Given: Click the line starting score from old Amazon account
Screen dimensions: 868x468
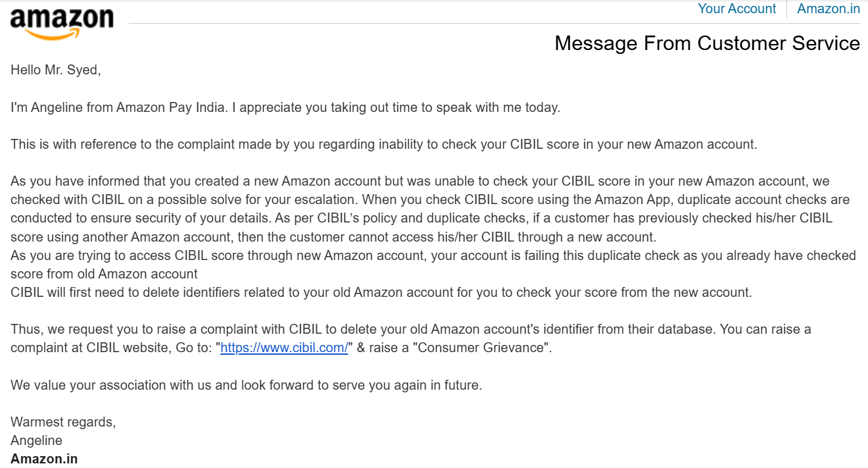Looking at the screenshot, I should tap(104, 274).
